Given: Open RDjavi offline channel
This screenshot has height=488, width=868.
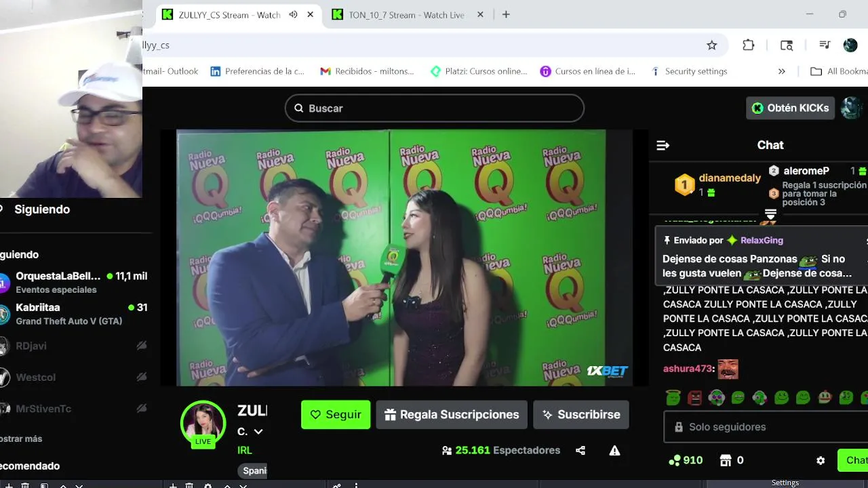Looking at the screenshot, I should coord(73,346).
